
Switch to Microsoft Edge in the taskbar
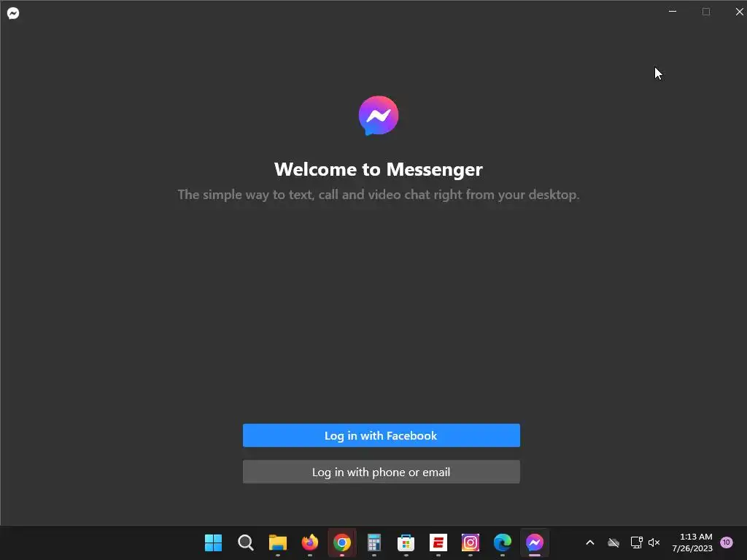pyautogui.click(x=503, y=542)
